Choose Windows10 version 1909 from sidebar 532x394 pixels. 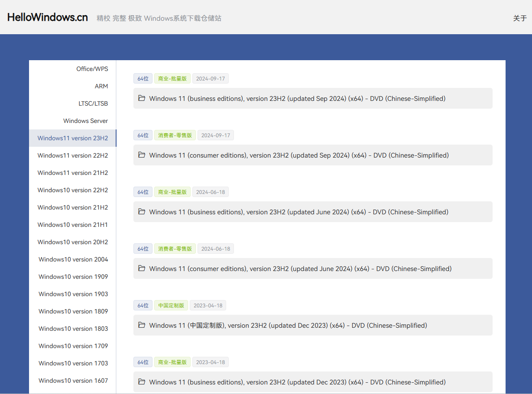pyautogui.click(x=73, y=277)
